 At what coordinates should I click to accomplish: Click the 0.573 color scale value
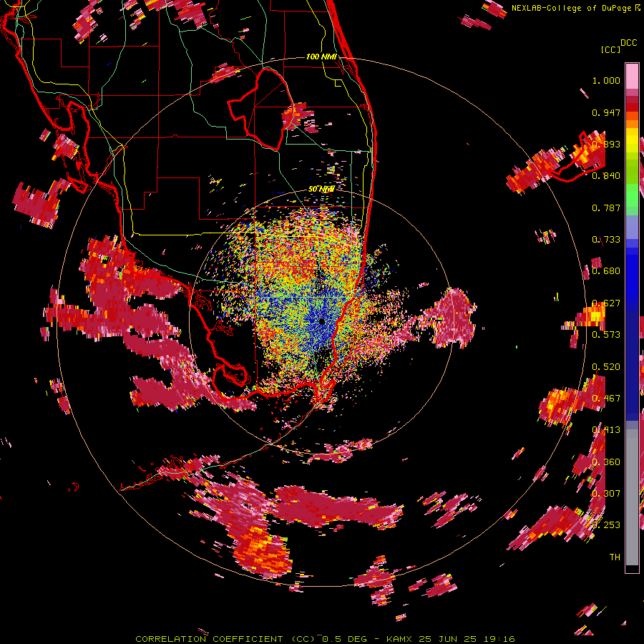click(606, 335)
